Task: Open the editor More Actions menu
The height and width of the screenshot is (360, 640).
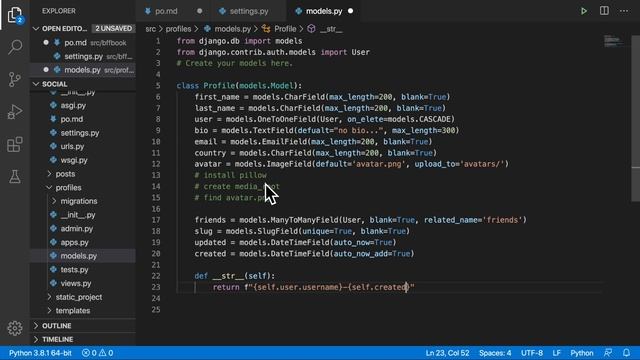Action: coord(624,11)
